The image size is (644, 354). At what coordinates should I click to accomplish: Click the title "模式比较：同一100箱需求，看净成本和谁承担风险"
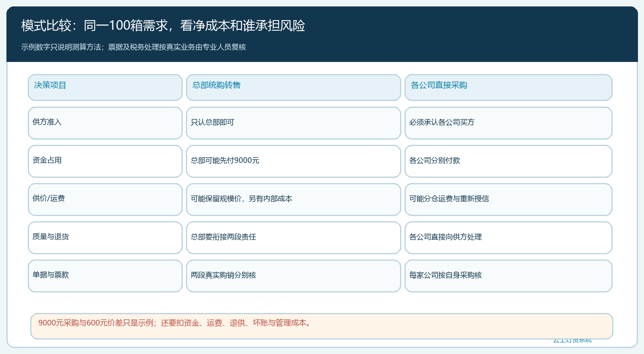pyautogui.click(x=163, y=26)
